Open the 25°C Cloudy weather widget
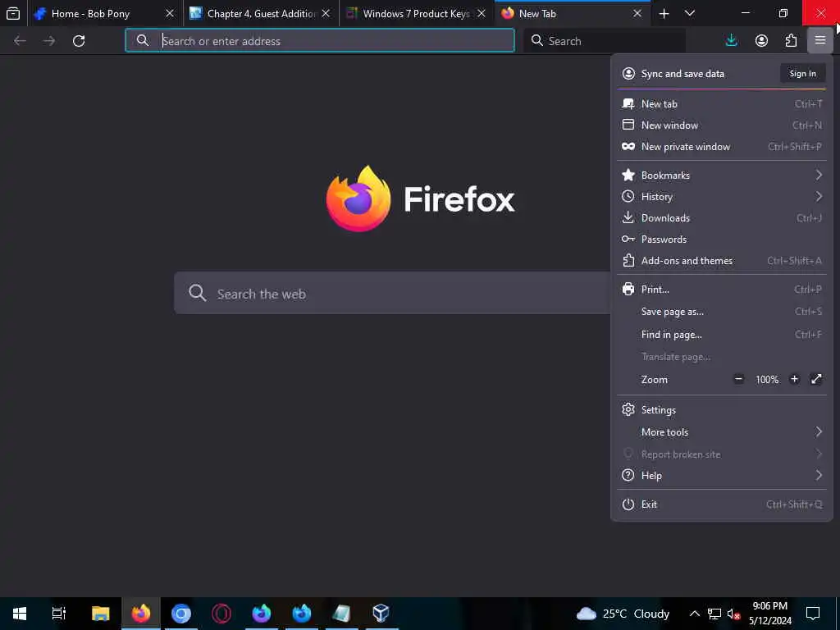The height and width of the screenshot is (630, 840). click(623, 614)
